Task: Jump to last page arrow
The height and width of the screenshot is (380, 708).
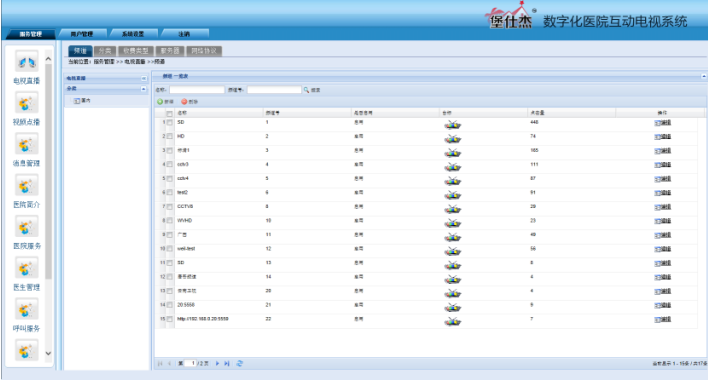Action: coord(227,363)
